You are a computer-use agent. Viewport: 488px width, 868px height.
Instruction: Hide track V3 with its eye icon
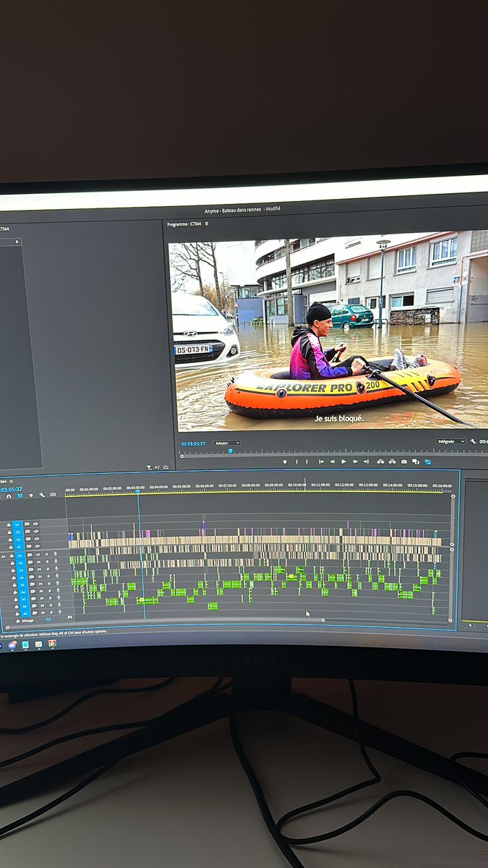(36, 531)
